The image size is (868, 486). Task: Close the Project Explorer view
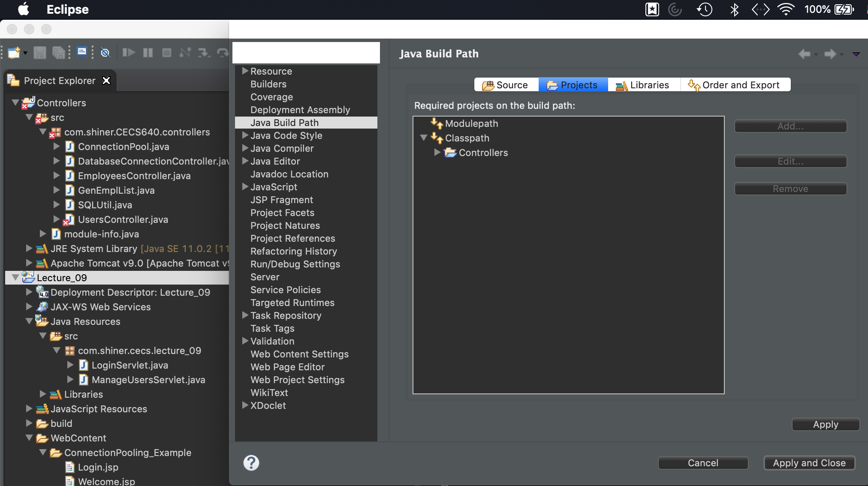click(106, 81)
